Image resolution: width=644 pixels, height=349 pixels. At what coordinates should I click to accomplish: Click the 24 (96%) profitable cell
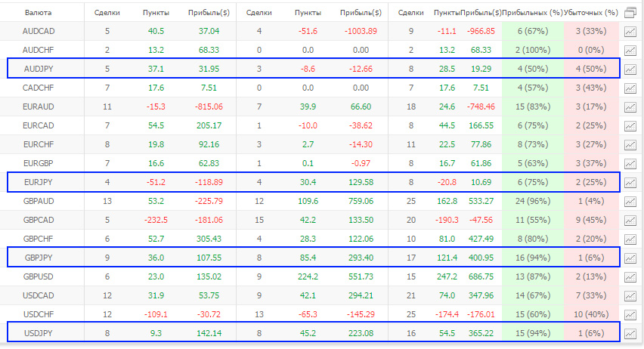click(533, 201)
